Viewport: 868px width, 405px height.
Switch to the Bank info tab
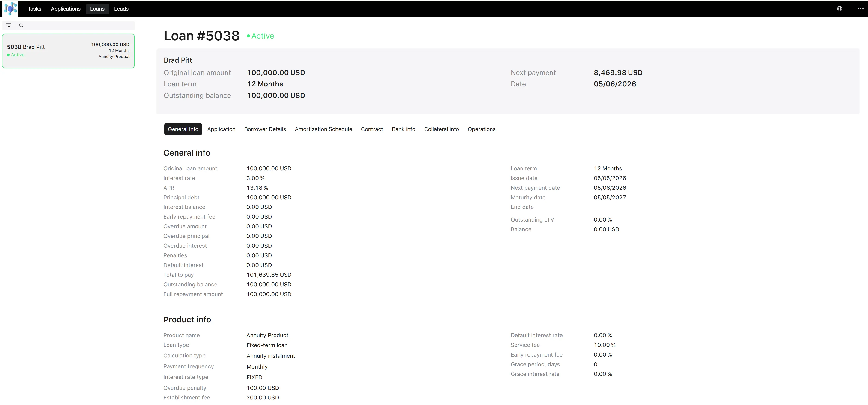coord(403,129)
